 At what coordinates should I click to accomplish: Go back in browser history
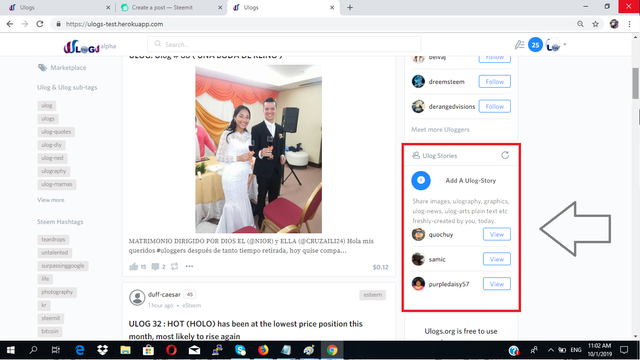point(10,24)
